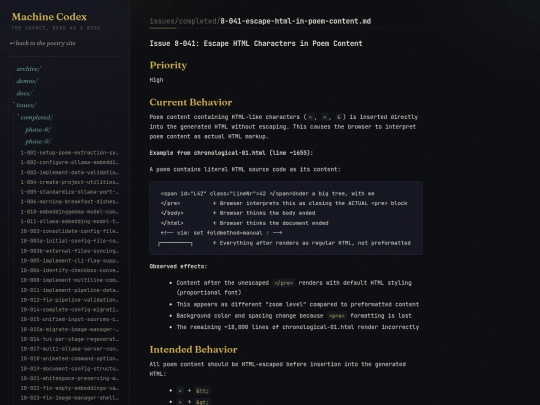Open file 1-011-ollama-embedding-model
The image size is (540, 405).
pos(70,221)
